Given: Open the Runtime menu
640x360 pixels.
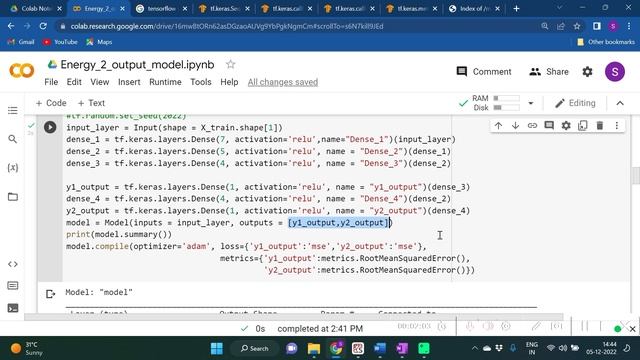Looking at the screenshot, I should (165, 82).
